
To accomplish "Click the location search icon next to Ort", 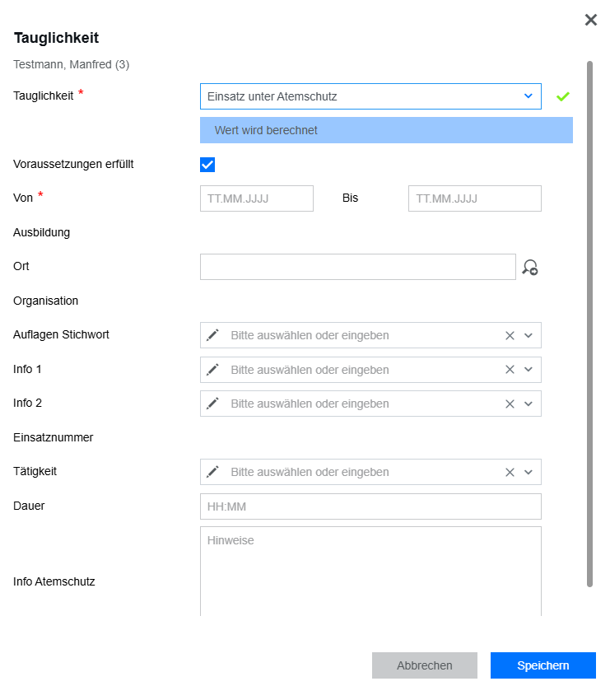I will (x=529, y=268).
